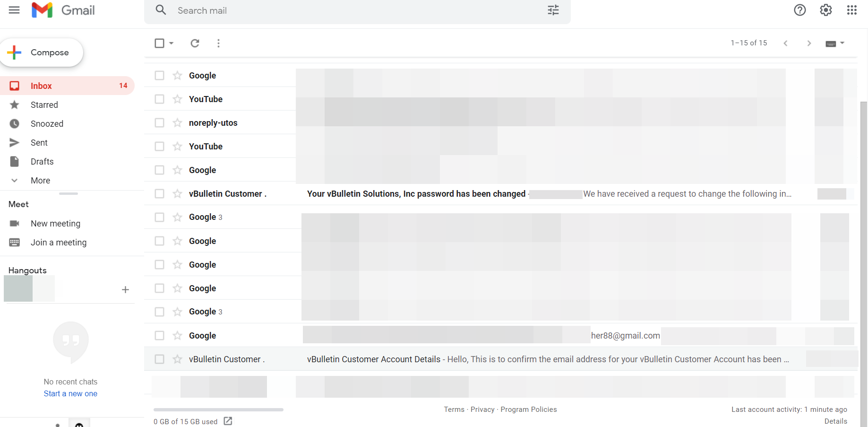Click the Gmail logo

tap(63, 10)
